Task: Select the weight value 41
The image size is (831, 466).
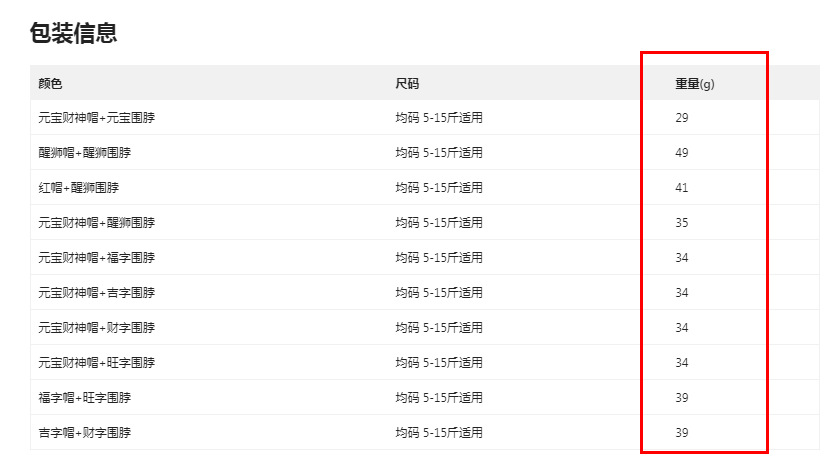Action: coord(682,188)
